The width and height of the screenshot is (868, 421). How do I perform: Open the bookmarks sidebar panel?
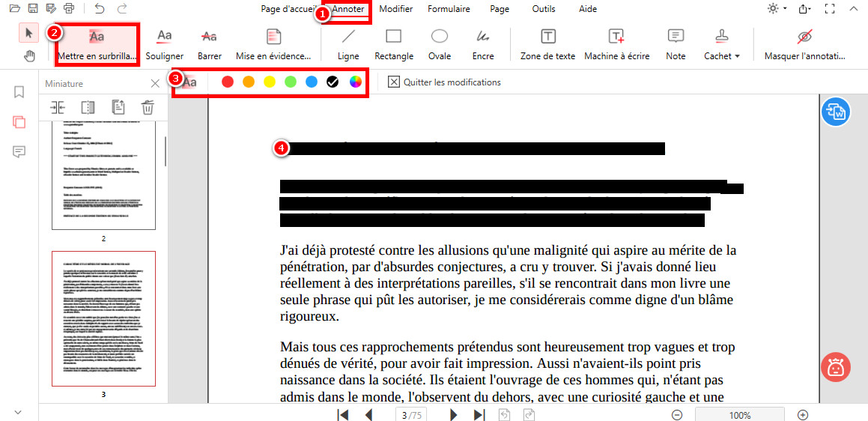tap(19, 92)
